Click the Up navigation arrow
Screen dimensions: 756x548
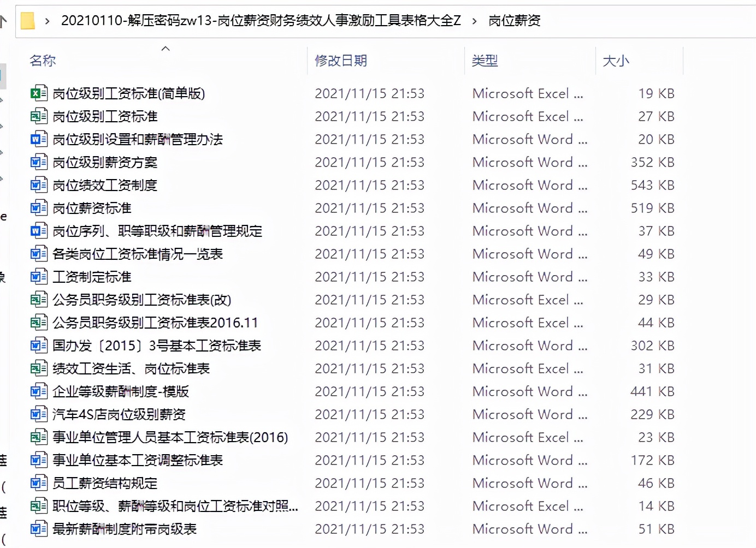coord(3,21)
